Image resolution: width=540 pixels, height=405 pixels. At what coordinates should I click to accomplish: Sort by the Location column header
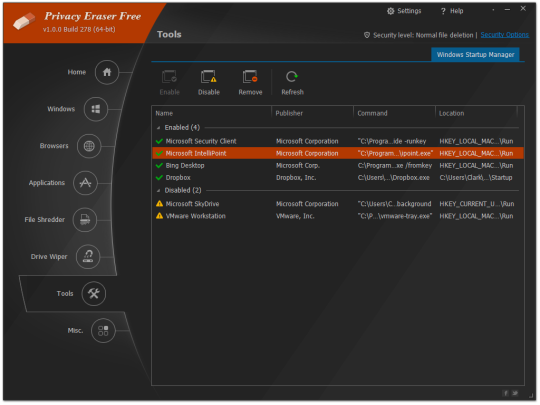click(x=476, y=113)
